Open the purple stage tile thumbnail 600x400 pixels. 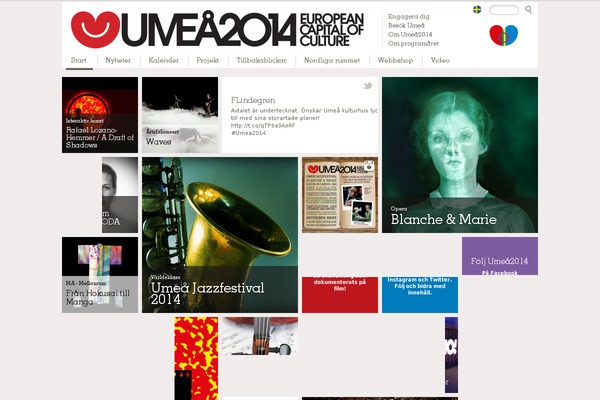tap(451, 355)
